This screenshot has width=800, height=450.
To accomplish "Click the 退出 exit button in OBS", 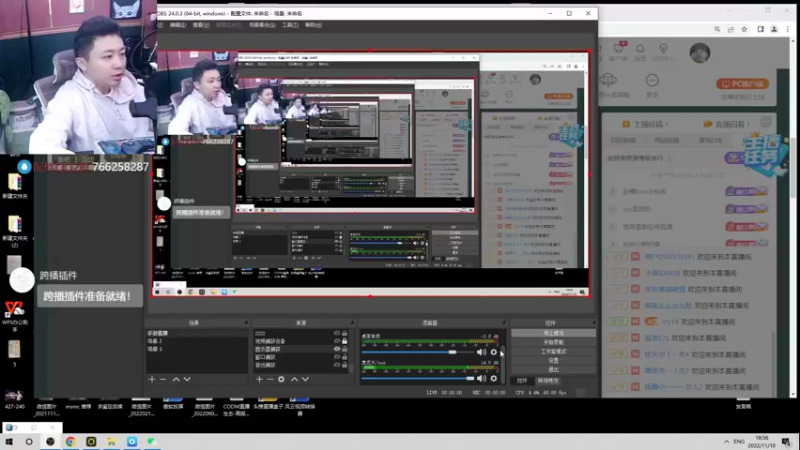I will point(553,369).
